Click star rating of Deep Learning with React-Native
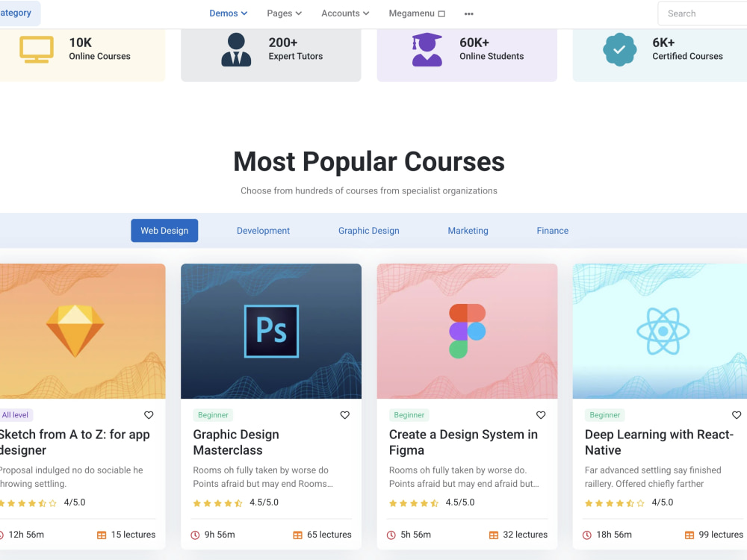The width and height of the screenshot is (747, 560). (x=615, y=503)
